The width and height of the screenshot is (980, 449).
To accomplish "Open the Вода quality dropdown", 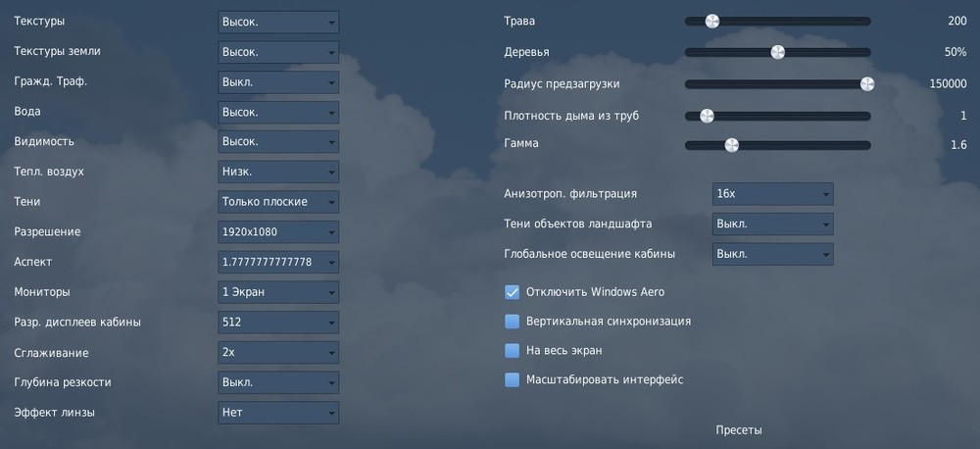I will pyautogui.click(x=278, y=112).
